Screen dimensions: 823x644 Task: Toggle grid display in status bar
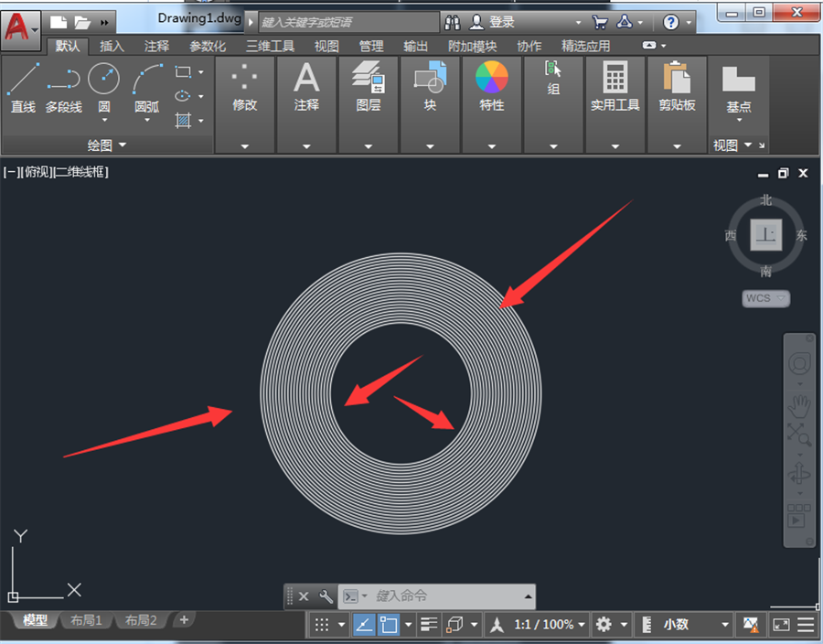pos(322,624)
